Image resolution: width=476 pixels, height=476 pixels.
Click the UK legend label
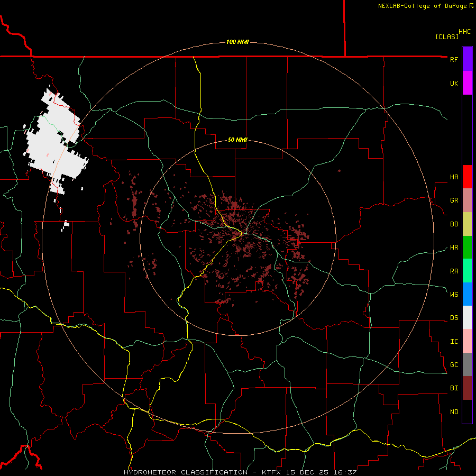(x=454, y=83)
